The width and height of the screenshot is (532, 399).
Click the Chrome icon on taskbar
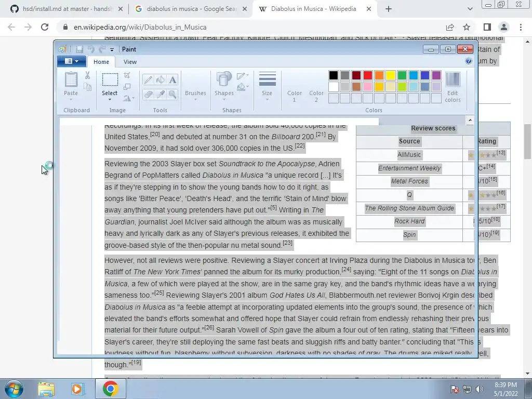110,389
